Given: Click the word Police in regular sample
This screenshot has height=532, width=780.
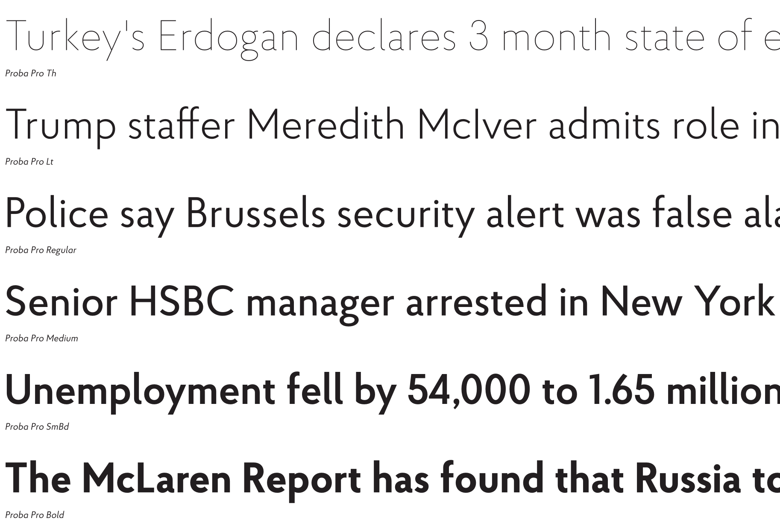Looking at the screenshot, I should (x=57, y=213).
